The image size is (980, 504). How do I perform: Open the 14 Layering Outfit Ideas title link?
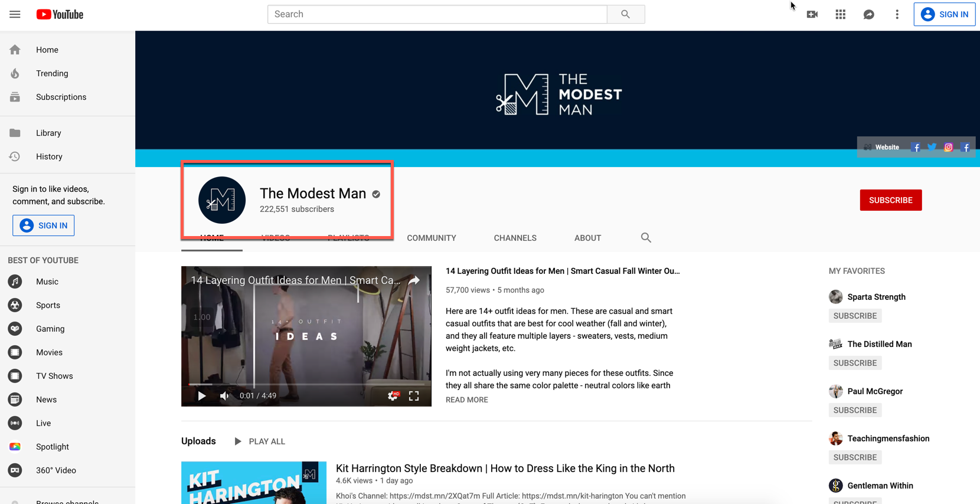pos(563,271)
